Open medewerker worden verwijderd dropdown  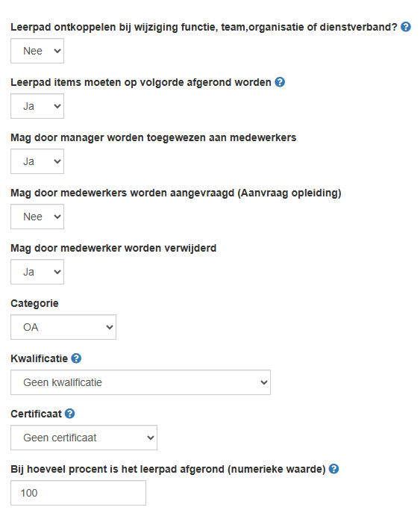click(x=37, y=273)
